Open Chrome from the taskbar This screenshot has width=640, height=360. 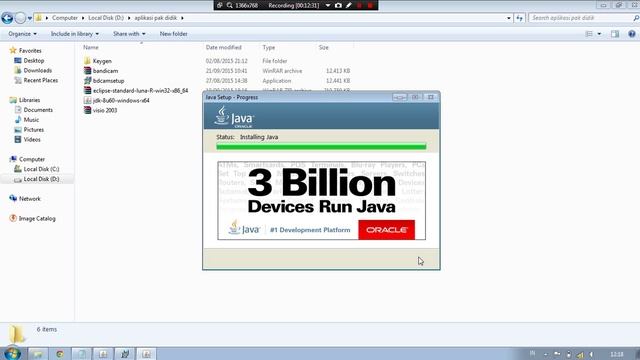click(x=60, y=354)
